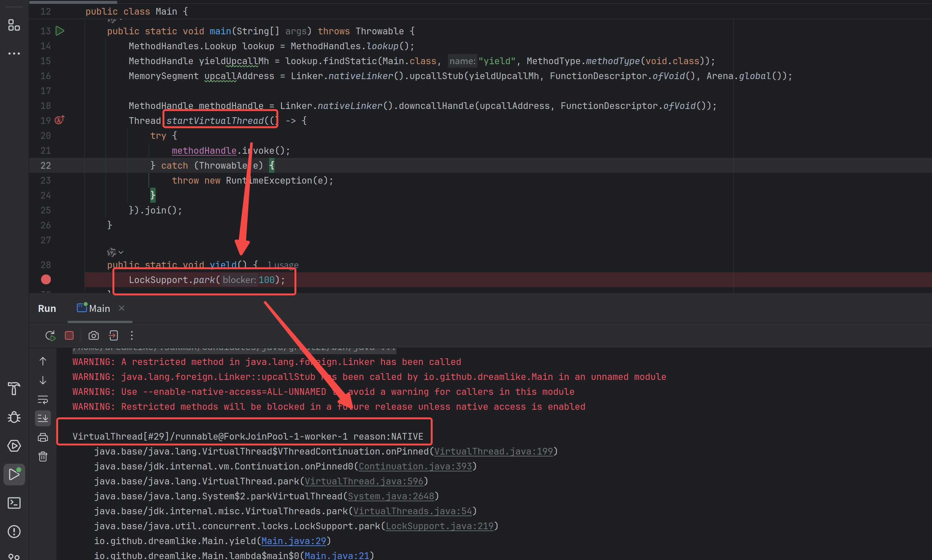Click the gutter marker on line 19
Screen dimensions: 932x560
tap(60, 120)
